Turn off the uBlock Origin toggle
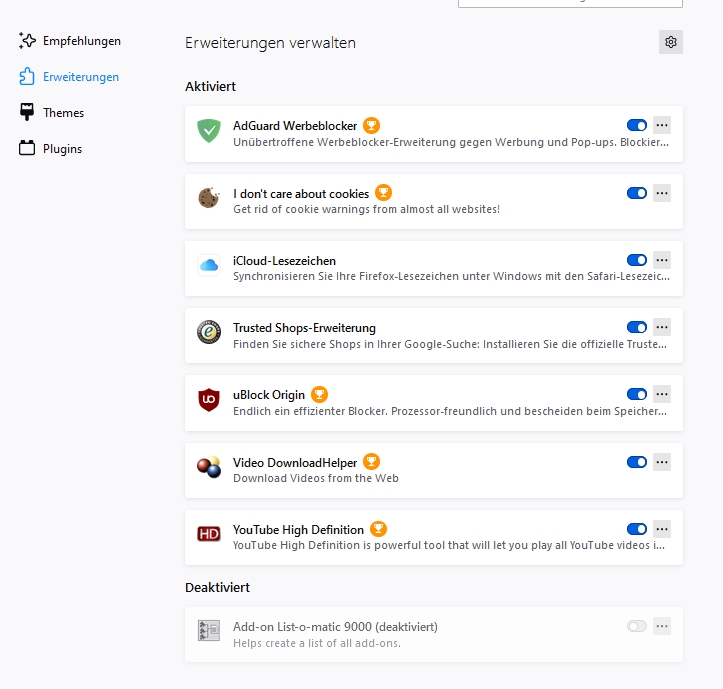Viewport: 723px width, 689px height. coord(637,394)
